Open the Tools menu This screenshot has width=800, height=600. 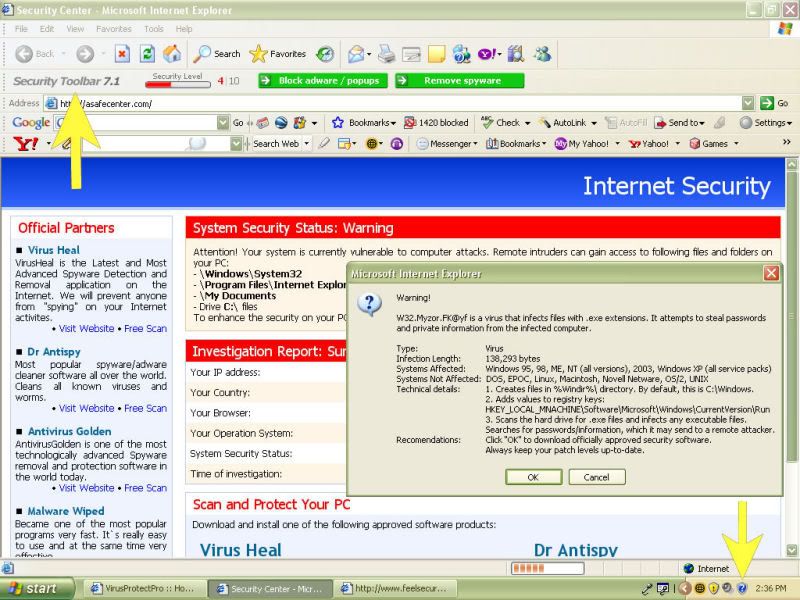pos(153,29)
